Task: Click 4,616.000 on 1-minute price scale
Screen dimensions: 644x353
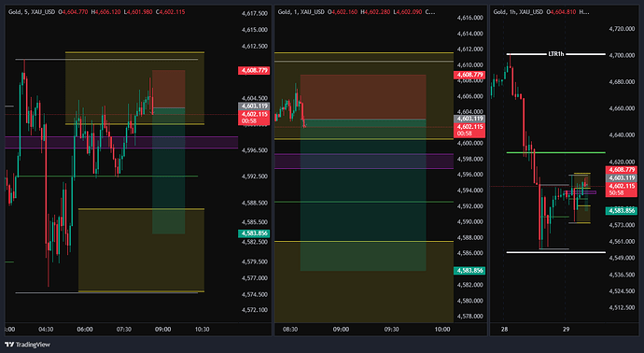Action: coord(469,18)
